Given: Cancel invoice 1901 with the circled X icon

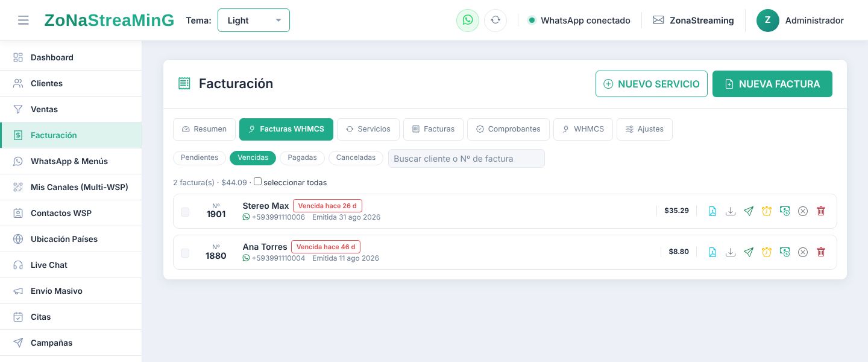Looking at the screenshot, I should click(x=803, y=211).
